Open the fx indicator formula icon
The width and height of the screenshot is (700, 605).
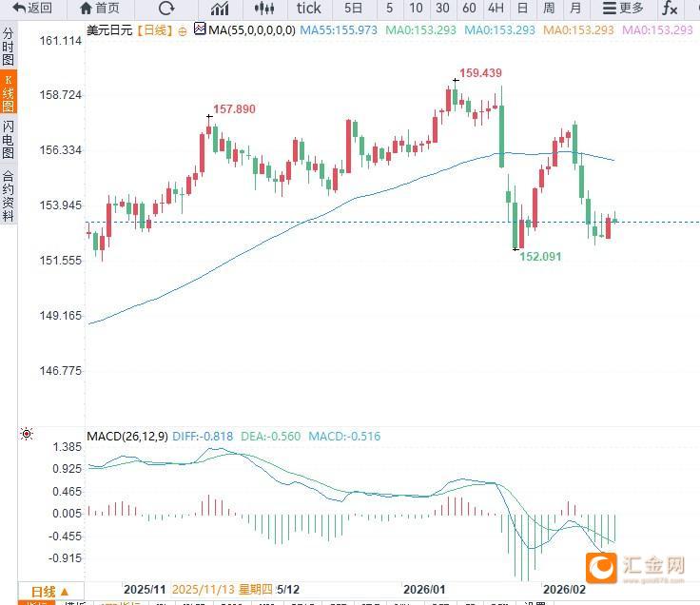[x=670, y=8]
